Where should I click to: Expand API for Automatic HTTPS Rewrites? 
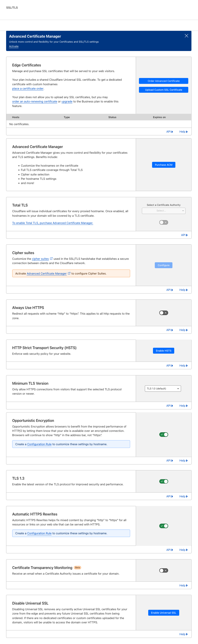pos(169,550)
